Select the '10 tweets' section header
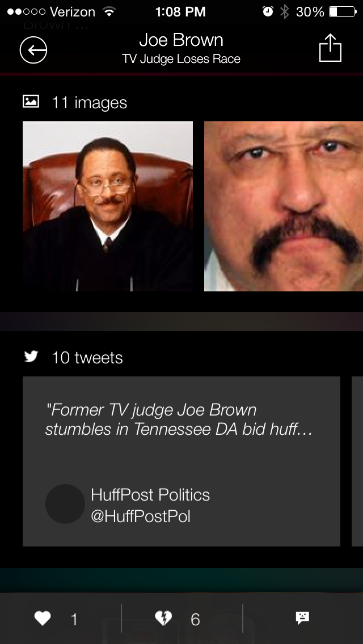 point(87,358)
